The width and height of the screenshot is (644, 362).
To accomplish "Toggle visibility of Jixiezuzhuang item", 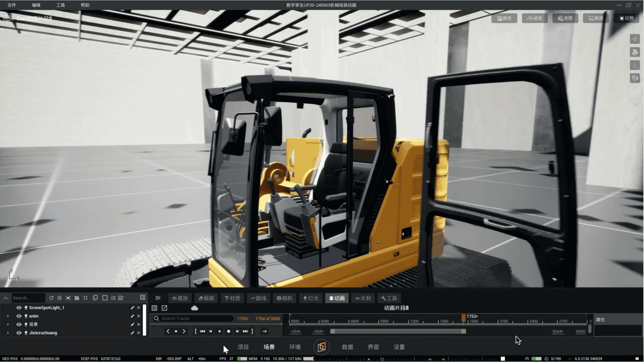I will coord(19,333).
